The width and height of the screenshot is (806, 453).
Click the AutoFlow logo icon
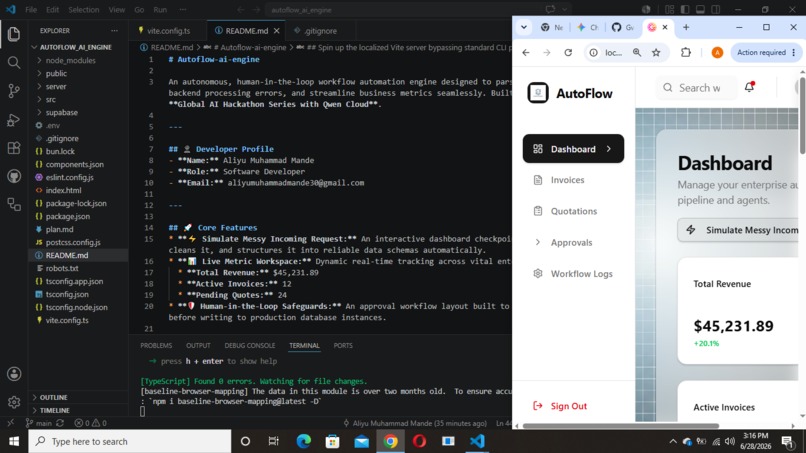point(538,93)
